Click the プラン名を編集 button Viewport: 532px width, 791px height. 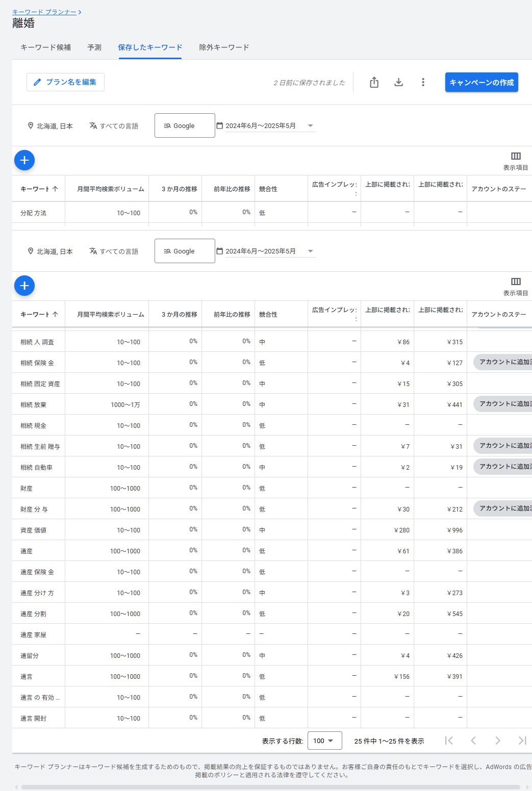coord(65,82)
